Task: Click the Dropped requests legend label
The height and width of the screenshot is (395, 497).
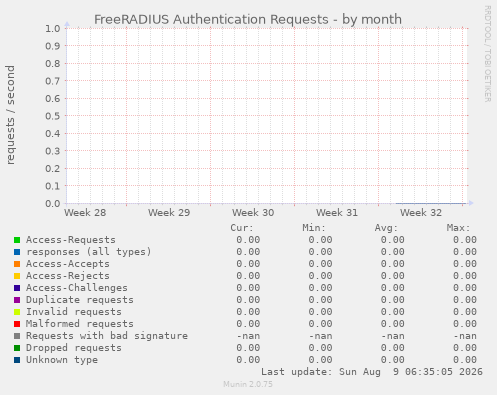Action: pyautogui.click(x=74, y=348)
